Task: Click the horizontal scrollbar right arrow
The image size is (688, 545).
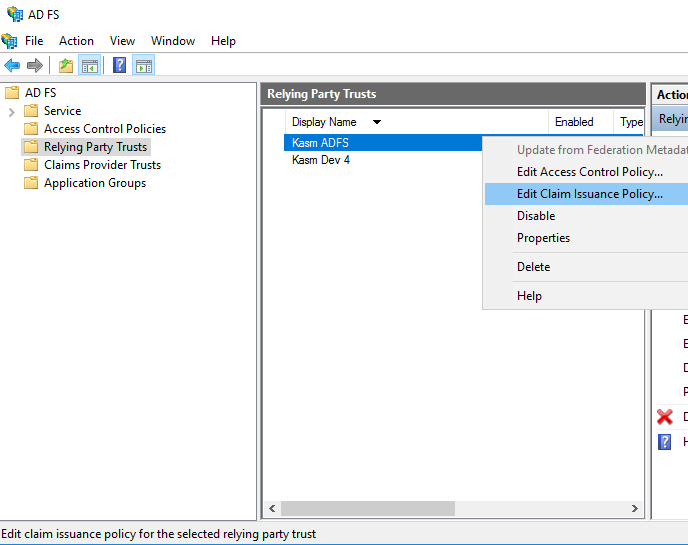Action: (635, 509)
